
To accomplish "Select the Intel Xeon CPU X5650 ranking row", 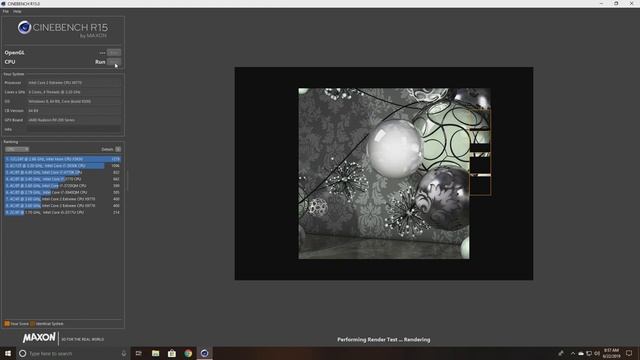I will pyautogui.click(x=63, y=159).
